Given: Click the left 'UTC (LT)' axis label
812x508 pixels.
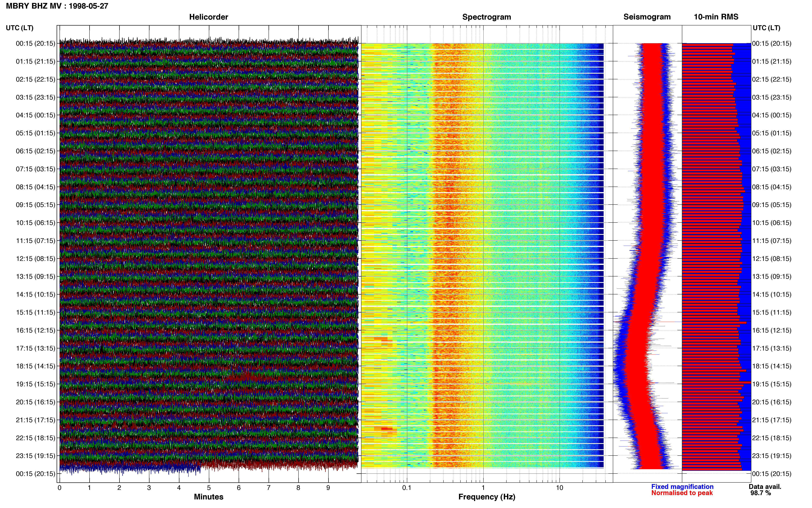Looking at the screenshot, I should [x=19, y=28].
